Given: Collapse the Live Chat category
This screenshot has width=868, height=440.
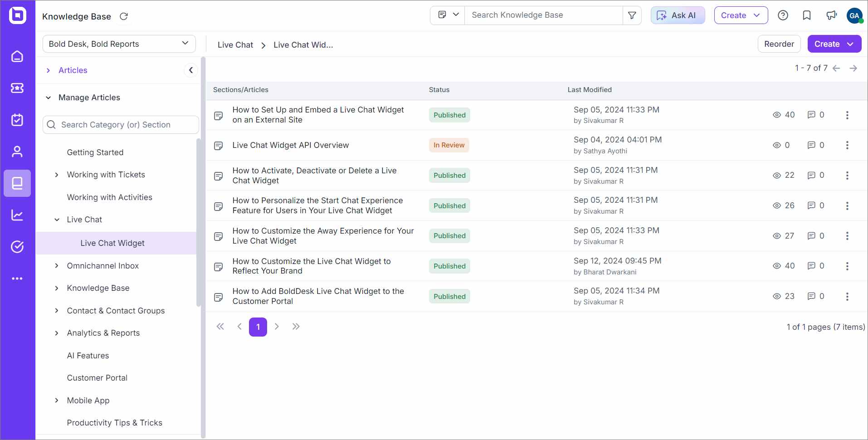Looking at the screenshot, I should [57, 220].
